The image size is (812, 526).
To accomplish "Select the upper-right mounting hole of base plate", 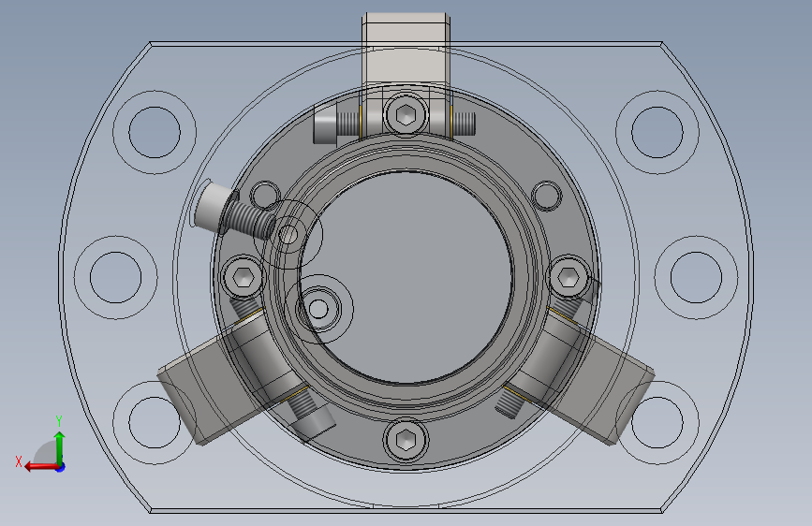I will pos(657,133).
